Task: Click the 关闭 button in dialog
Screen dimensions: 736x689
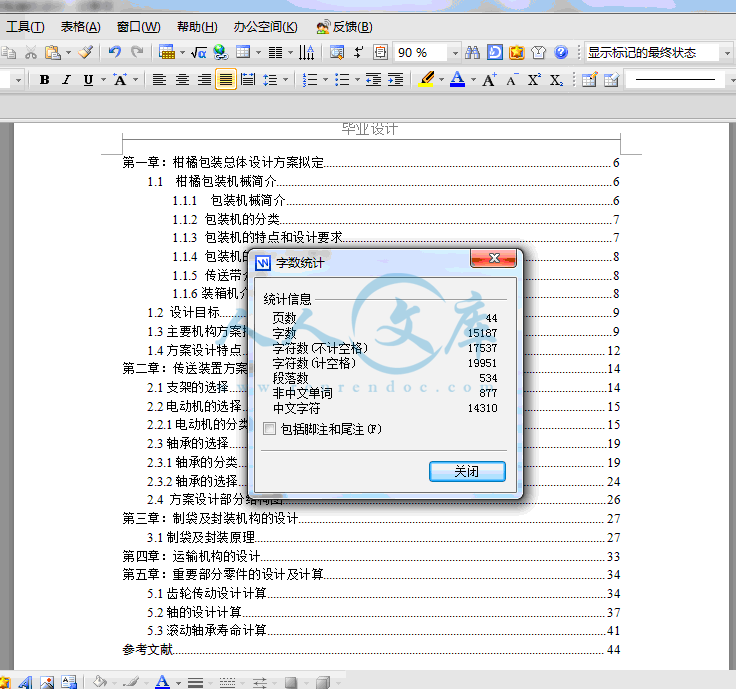Action: click(467, 471)
